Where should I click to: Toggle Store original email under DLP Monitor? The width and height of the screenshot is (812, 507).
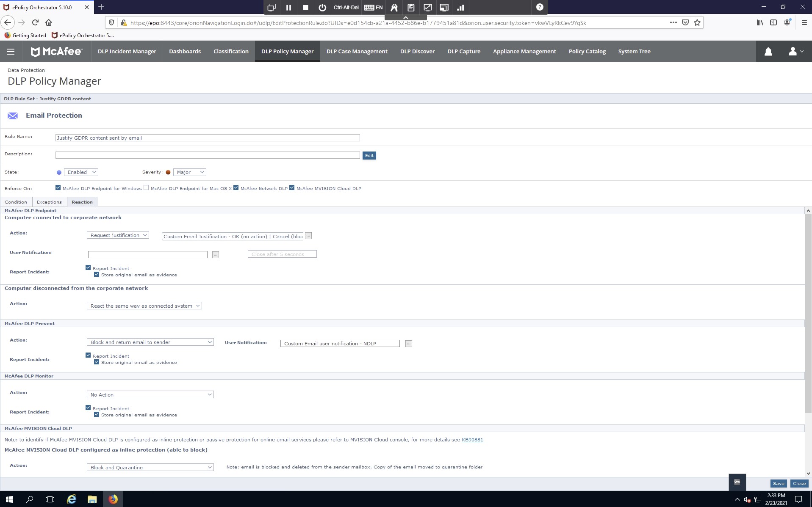click(x=97, y=414)
